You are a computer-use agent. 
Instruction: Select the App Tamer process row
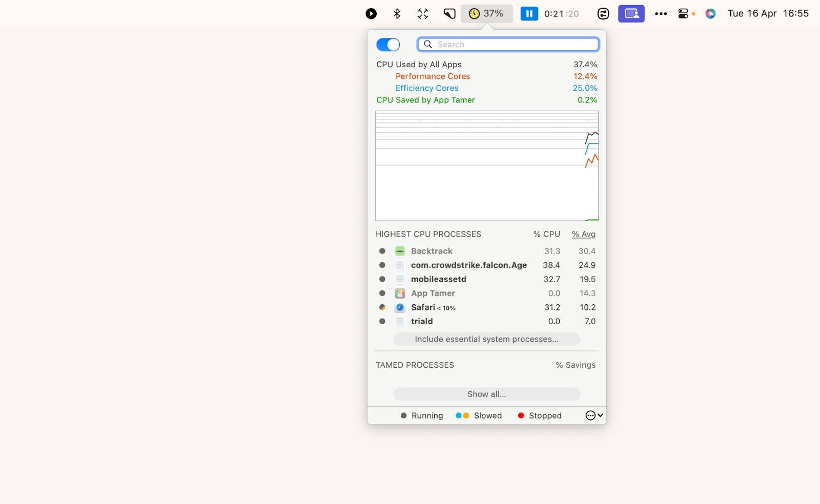pyautogui.click(x=486, y=293)
